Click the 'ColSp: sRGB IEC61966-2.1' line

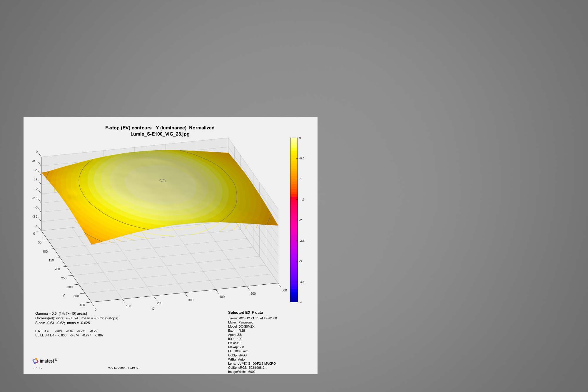pos(248,368)
